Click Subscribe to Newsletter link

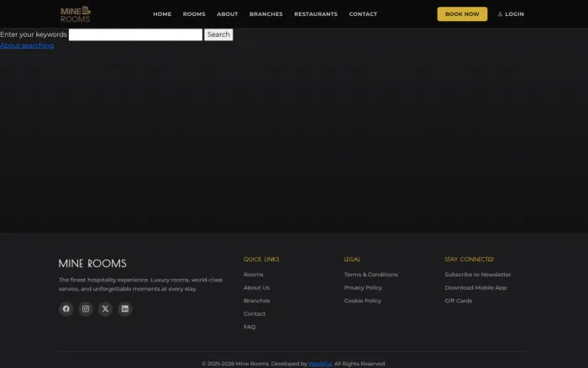click(478, 275)
